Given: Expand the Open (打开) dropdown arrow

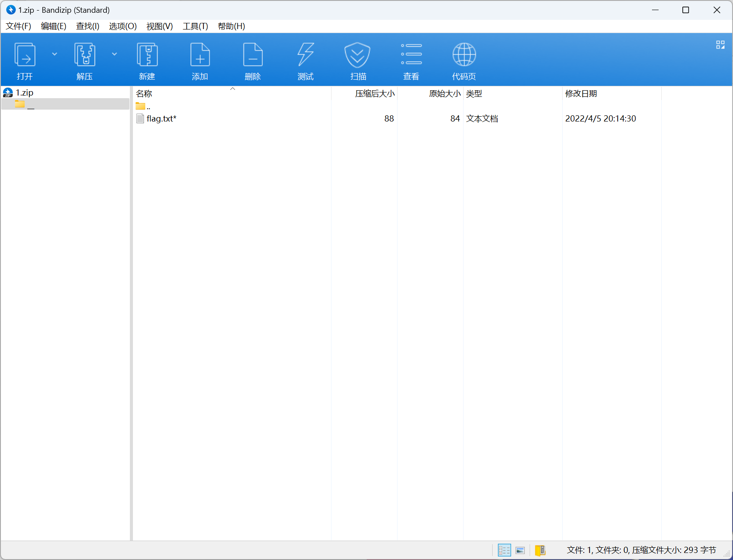Looking at the screenshot, I should (55, 54).
